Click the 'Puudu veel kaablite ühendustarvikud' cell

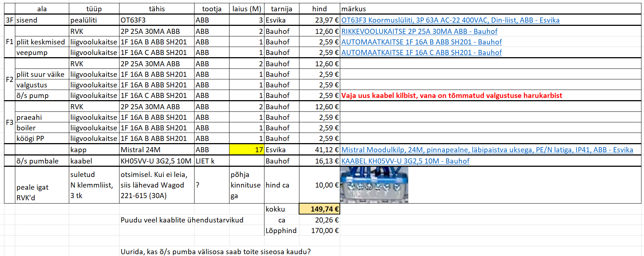coord(182,220)
